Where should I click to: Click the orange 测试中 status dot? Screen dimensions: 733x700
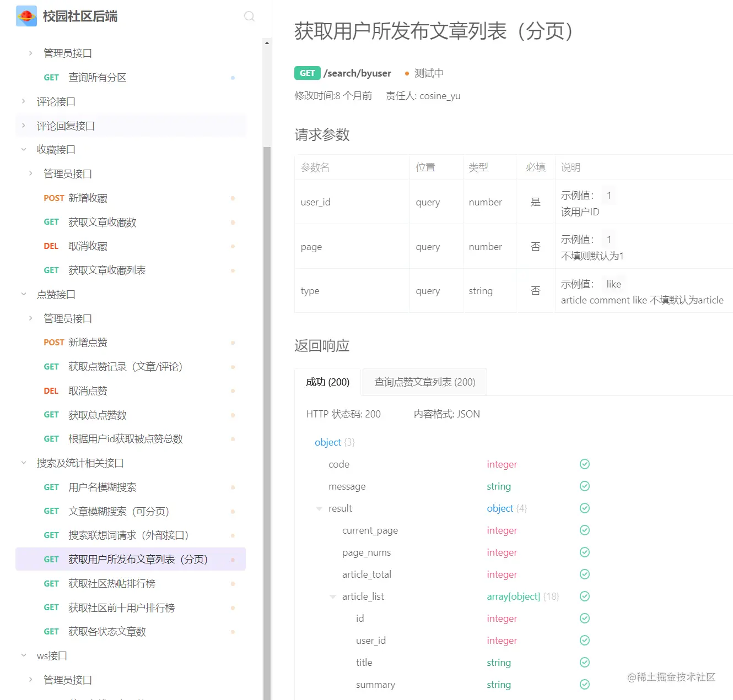pos(407,74)
